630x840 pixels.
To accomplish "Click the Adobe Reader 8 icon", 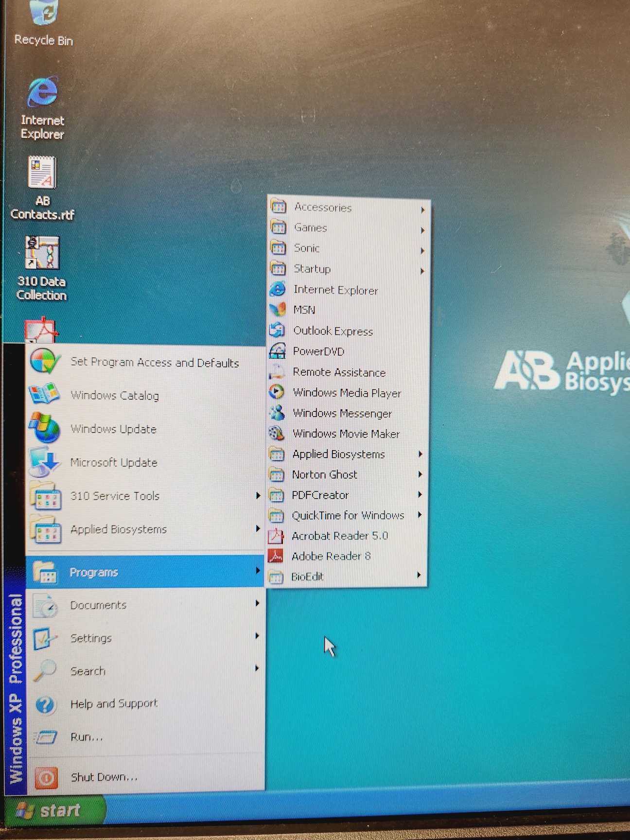I will [276, 556].
